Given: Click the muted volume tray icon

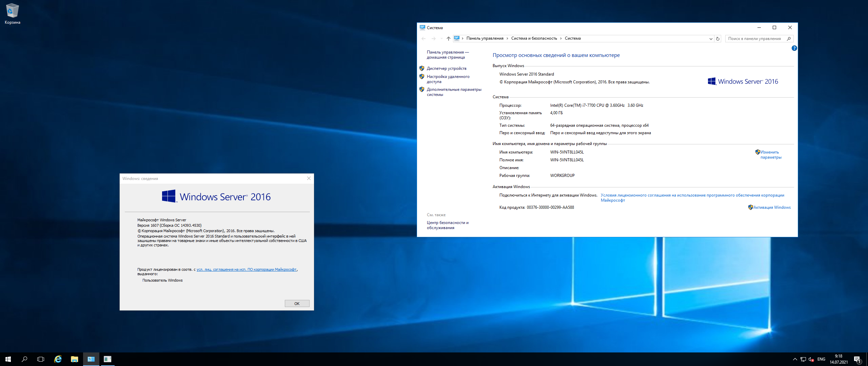Looking at the screenshot, I should tap(811, 359).
